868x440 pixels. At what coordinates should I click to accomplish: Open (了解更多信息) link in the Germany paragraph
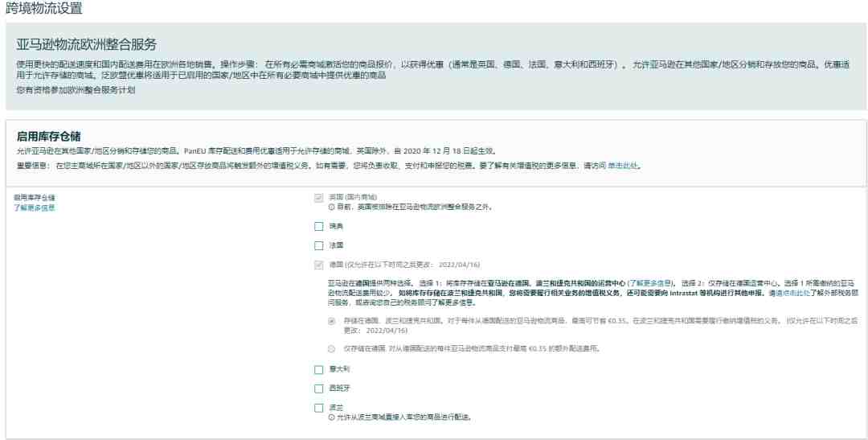pos(651,283)
